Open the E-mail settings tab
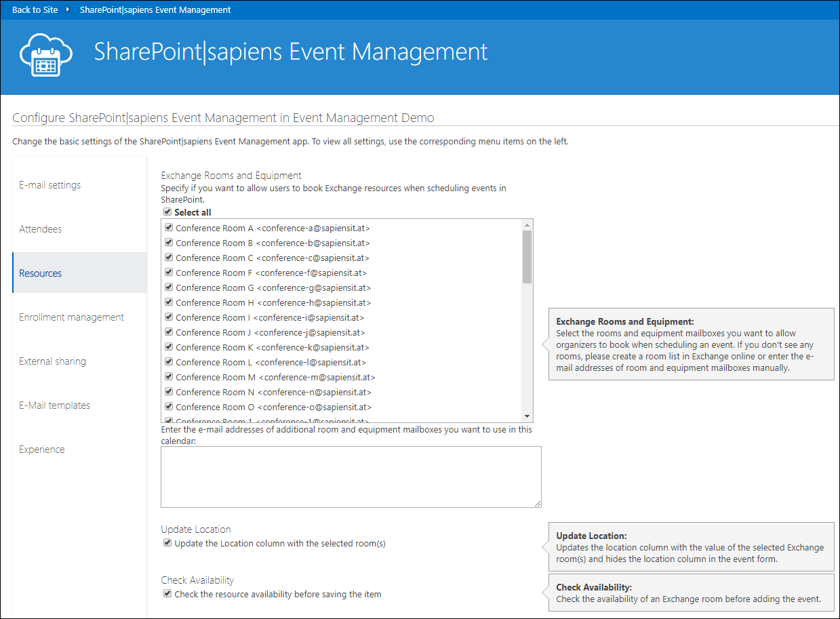The height and width of the screenshot is (619, 840). click(50, 185)
